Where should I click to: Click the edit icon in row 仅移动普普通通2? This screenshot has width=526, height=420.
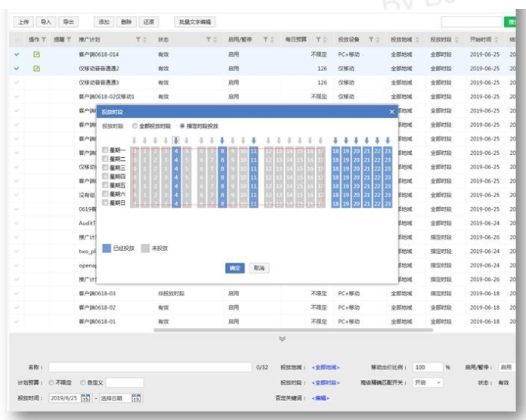(36, 69)
